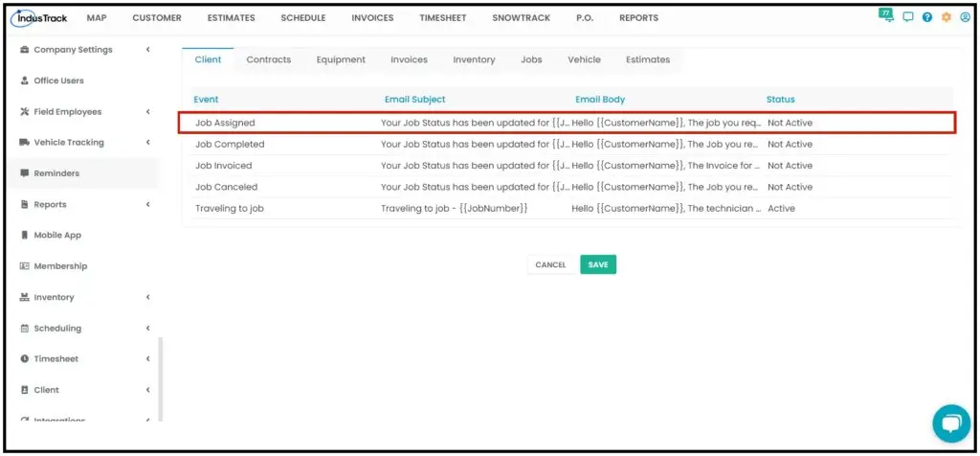Click the sidebar vertical scrollbar
The width and height of the screenshot is (980, 456).
tap(160, 379)
